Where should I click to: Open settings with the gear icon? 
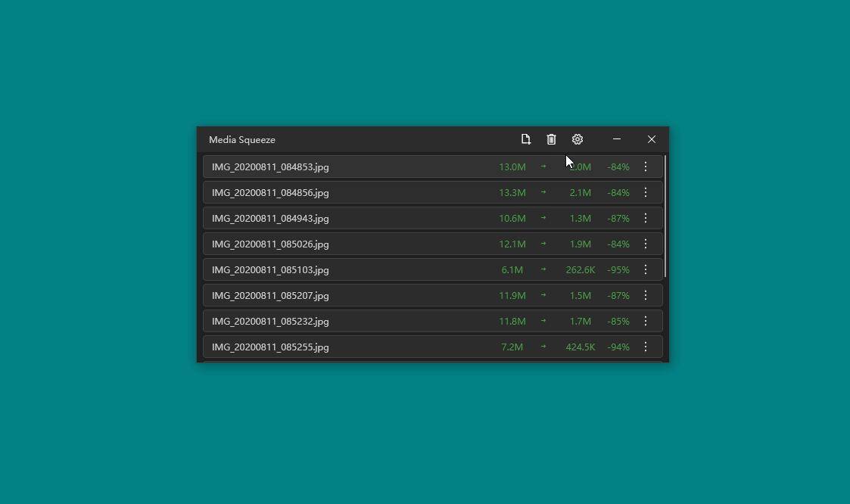click(x=578, y=139)
